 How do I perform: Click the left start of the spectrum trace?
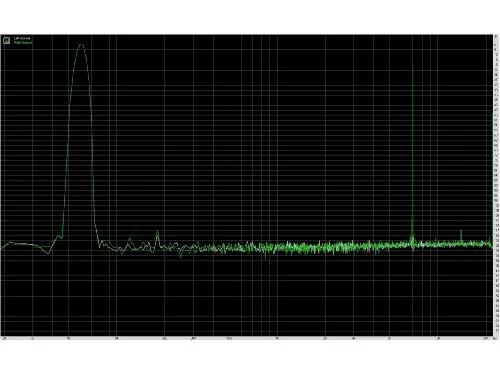pyautogui.click(x=2, y=248)
